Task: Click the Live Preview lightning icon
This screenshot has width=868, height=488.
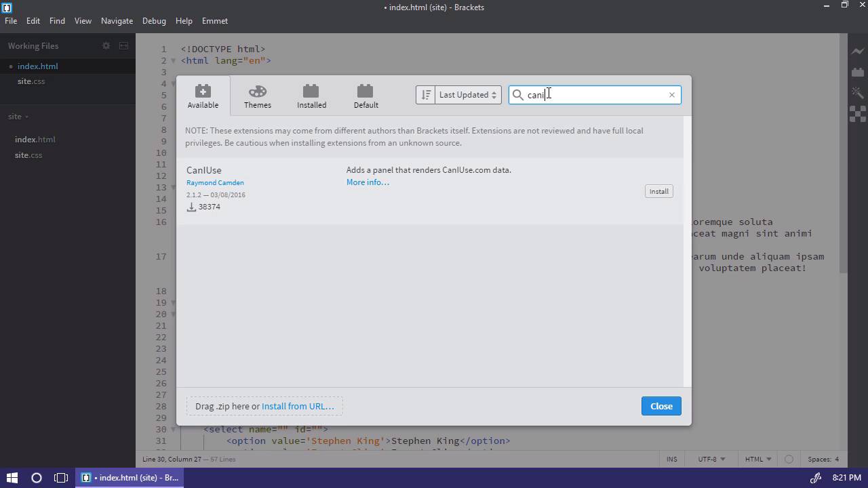Action: coord(858,51)
